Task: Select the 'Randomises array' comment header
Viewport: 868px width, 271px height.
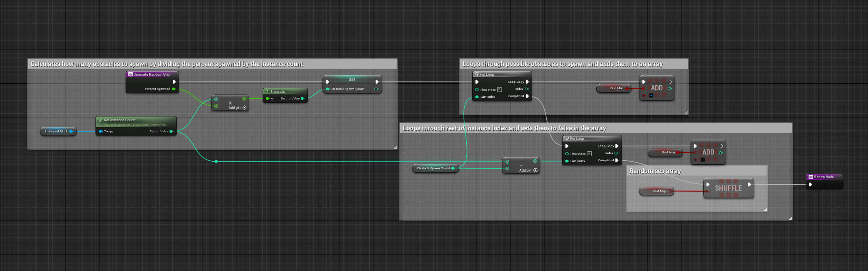Action: pos(697,171)
